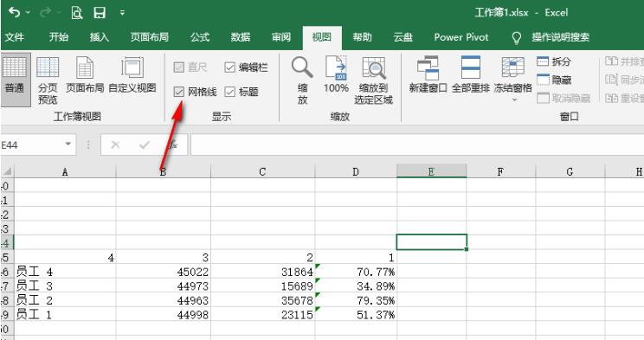The width and height of the screenshot is (644, 340).
Task: Open Print Preview from quick access toolbar
Action: (x=76, y=13)
